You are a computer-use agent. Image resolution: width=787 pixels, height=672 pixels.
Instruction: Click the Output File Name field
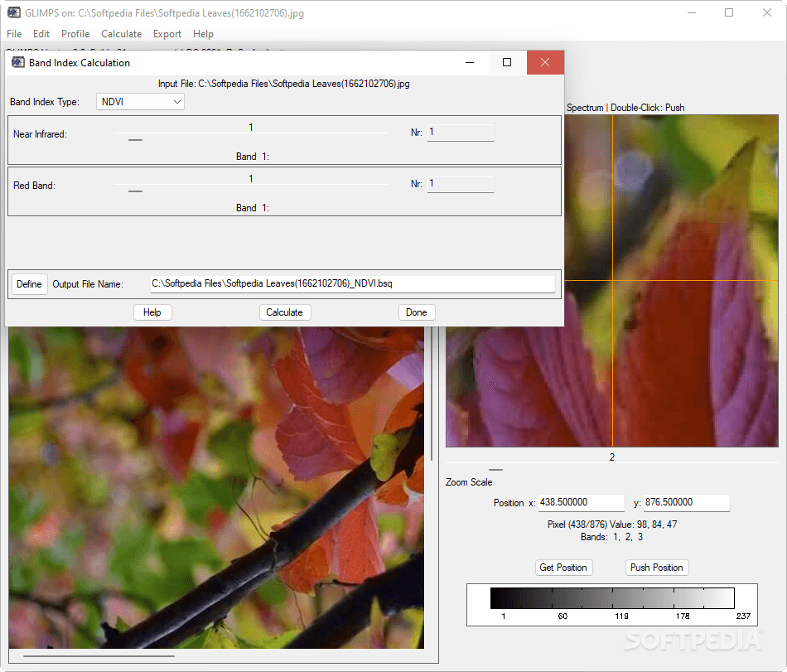point(353,283)
